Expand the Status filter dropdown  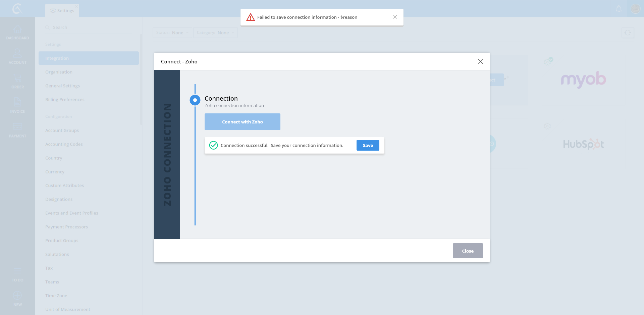pyautogui.click(x=172, y=33)
